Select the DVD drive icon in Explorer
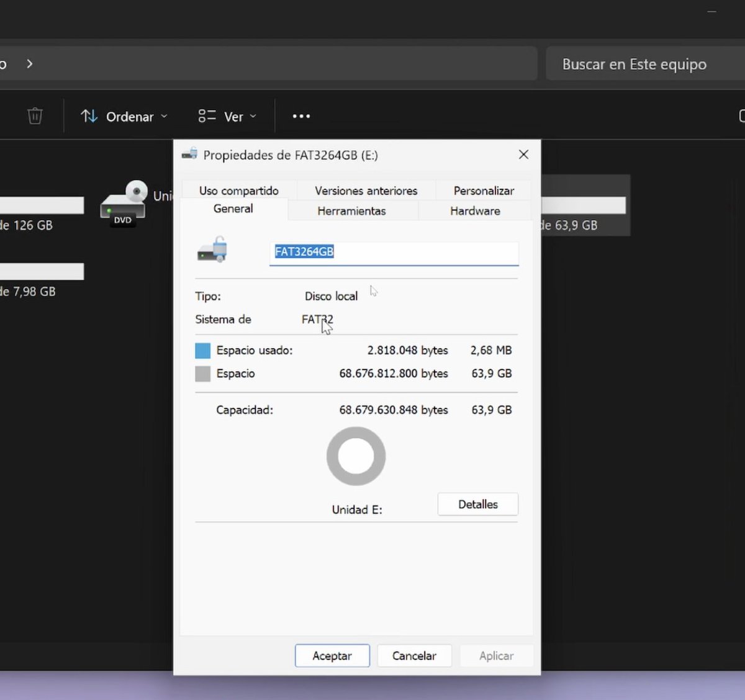The height and width of the screenshot is (700, 745). coord(124,203)
